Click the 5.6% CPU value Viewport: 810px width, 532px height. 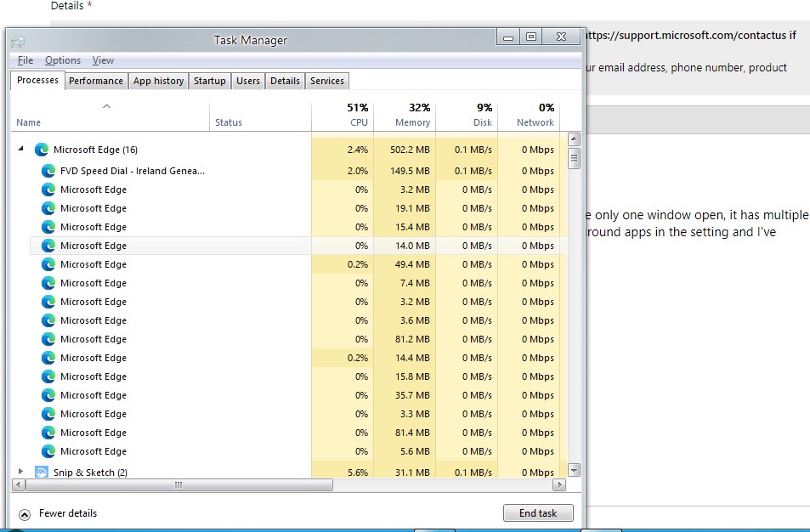point(358,472)
